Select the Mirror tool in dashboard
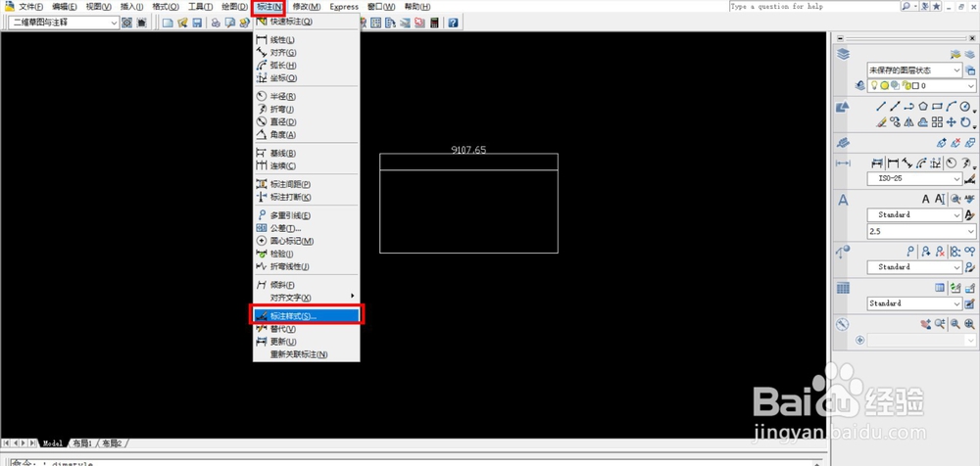Screen dimensions: 980x466 click(x=909, y=122)
